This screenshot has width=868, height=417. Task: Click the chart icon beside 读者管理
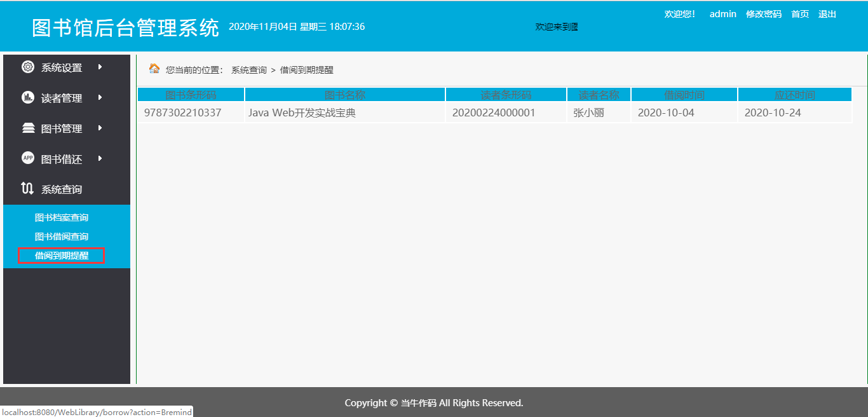pos(28,97)
